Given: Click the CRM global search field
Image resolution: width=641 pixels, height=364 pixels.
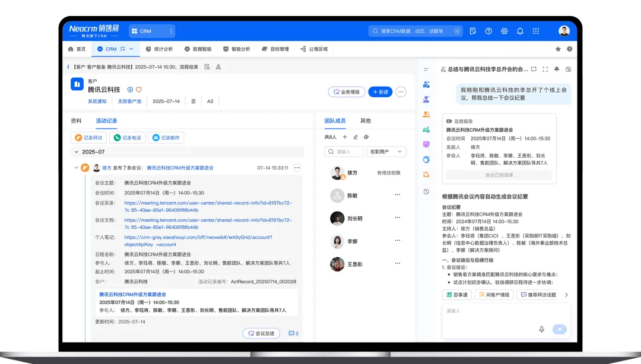Looking at the screenshot, I should click(x=415, y=31).
